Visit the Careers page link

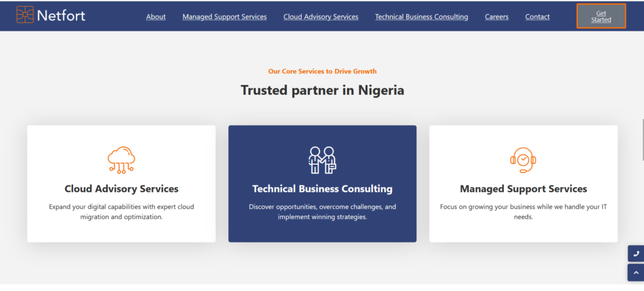tap(497, 17)
